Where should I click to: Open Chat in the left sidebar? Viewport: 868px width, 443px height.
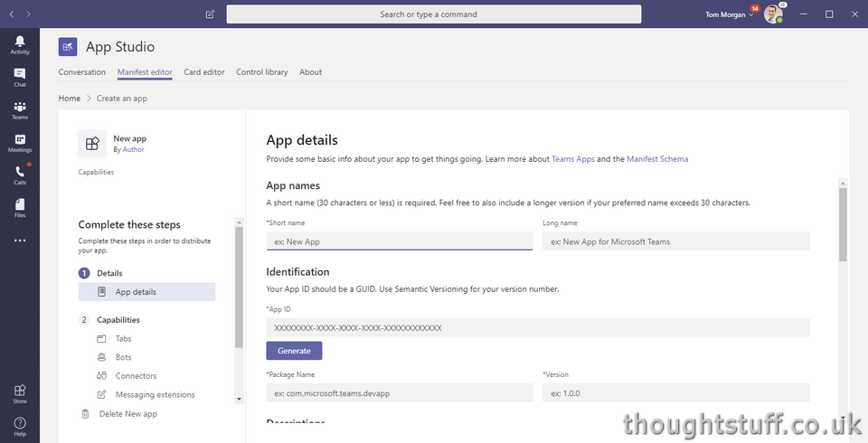(x=20, y=77)
